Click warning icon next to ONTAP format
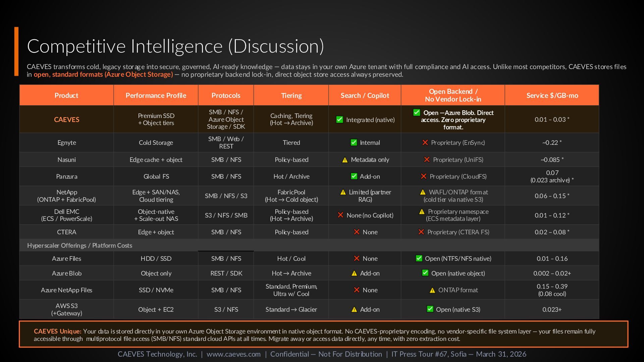 432,290
